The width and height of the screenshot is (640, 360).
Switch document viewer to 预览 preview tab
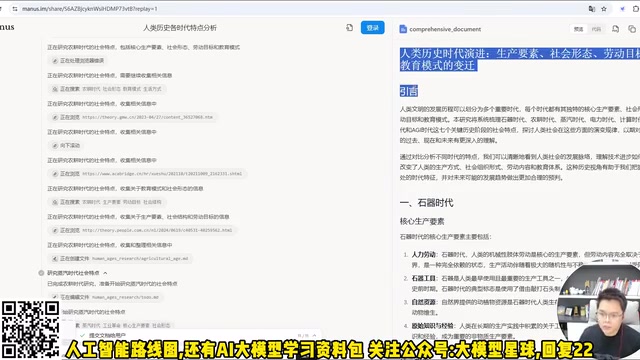(x=578, y=29)
